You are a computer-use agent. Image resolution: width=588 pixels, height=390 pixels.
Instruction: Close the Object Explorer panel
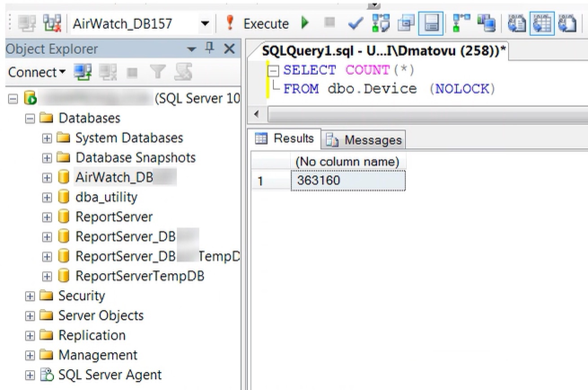click(x=229, y=49)
